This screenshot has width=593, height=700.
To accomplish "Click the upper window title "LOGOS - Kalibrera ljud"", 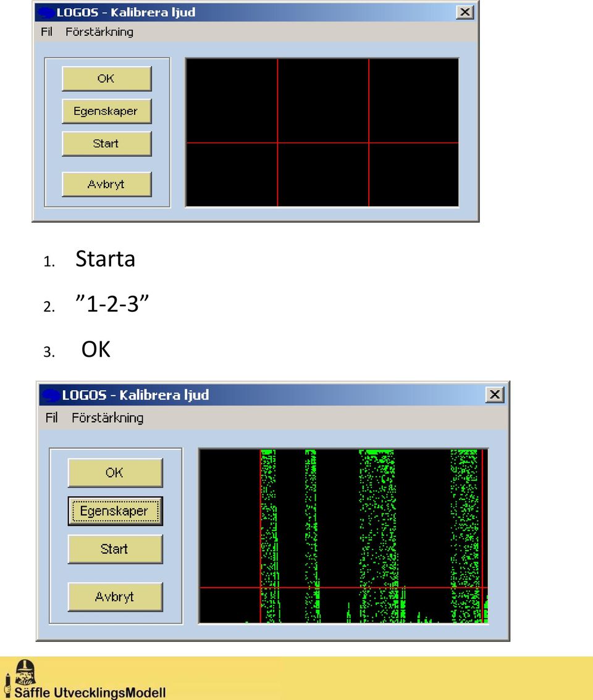I will (126, 12).
